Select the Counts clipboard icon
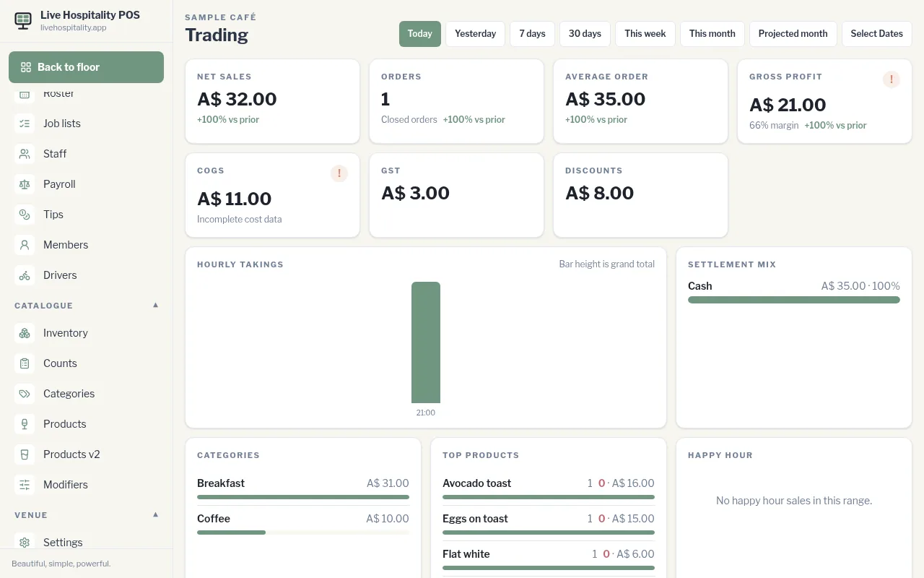Viewport: 924px width, 578px height. pyautogui.click(x=25, y=363)
